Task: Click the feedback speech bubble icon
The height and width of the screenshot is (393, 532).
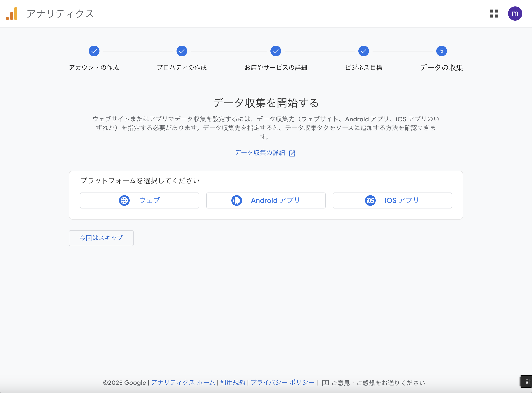Action: (x=325, y=383)
